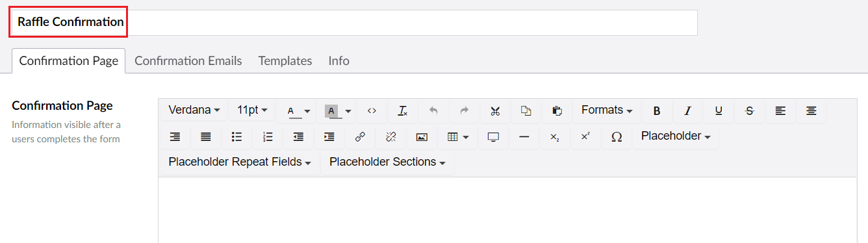
Task: Toggle bold text formatting
Action: (x=657, y=111)
